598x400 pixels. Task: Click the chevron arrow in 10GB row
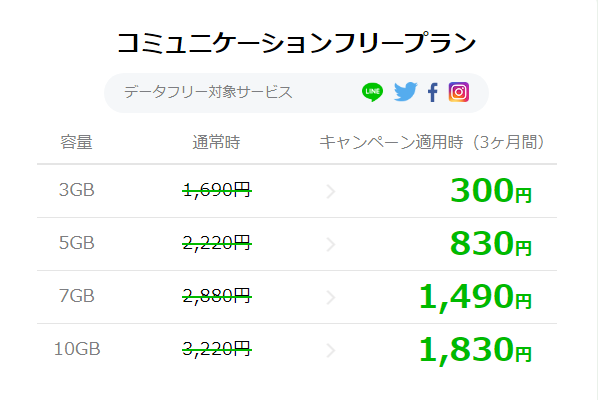[x=331, y=350]
